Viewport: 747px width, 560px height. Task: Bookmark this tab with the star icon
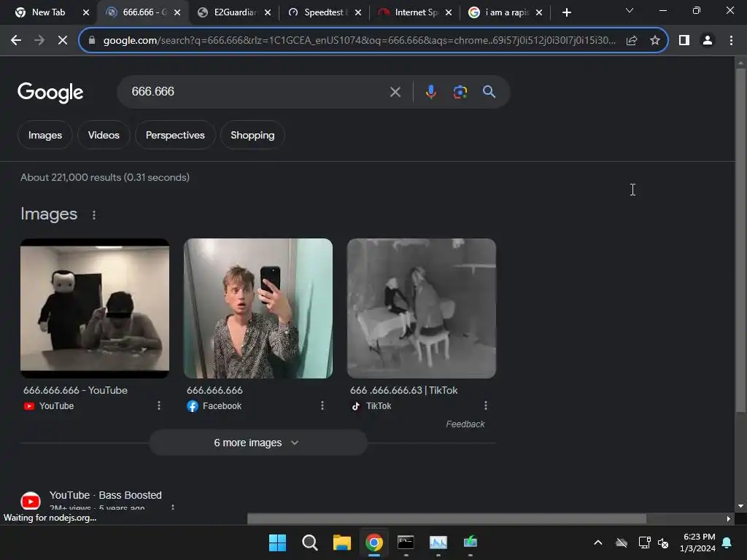[655, 41]
